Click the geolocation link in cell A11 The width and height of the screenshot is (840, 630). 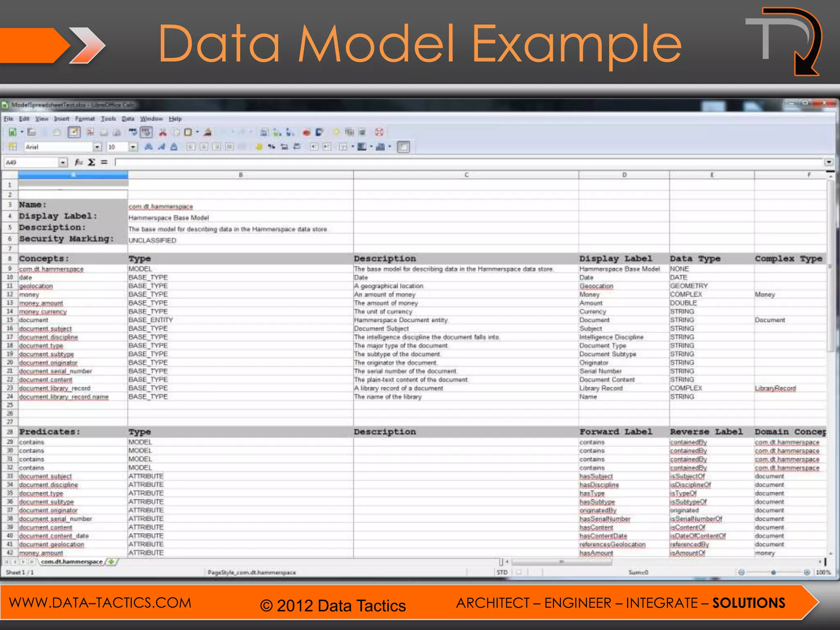click(x=36, y=286)
